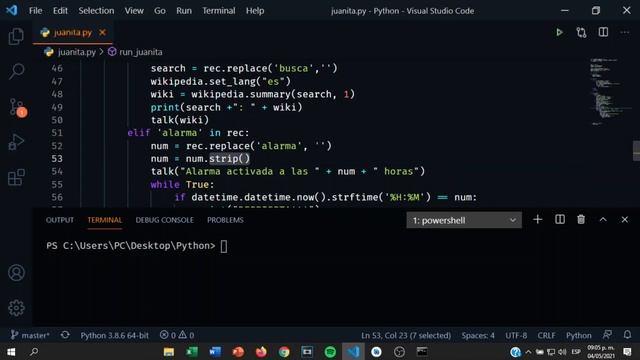Switch to the OUTPUT panel tab

pyautogui.click(x=60, y=220)
